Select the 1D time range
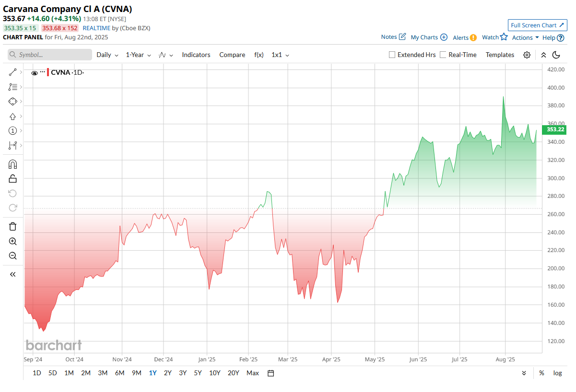 [x=36, y=373]
